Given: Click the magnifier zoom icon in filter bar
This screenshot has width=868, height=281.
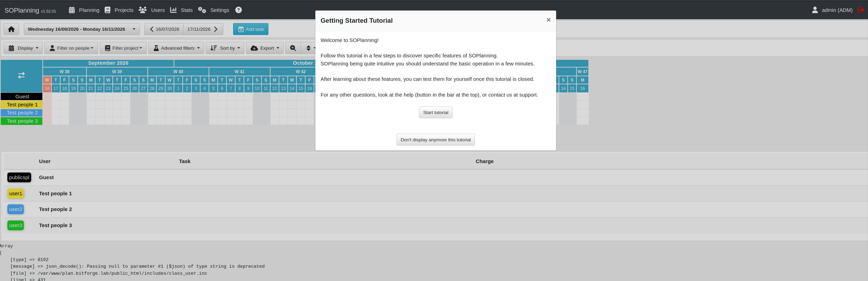Looking at the screenshot, I should pyautogui.click(x=293, y=48).
